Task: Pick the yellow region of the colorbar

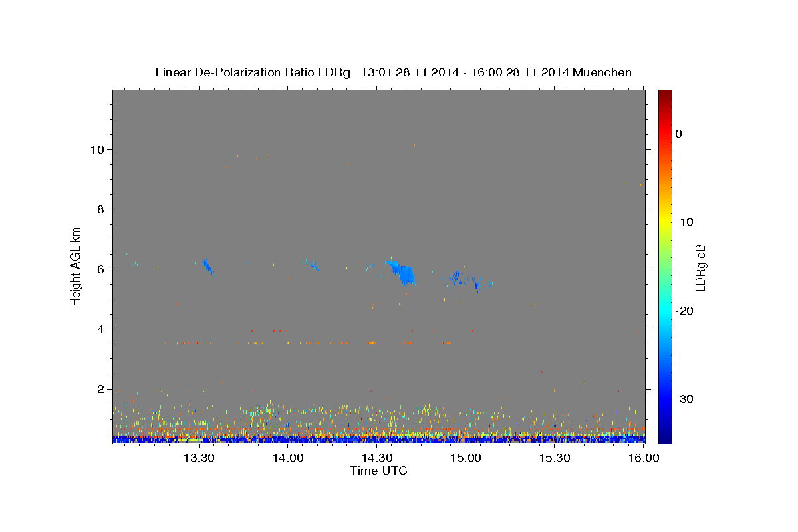Action: pos(665,222)
